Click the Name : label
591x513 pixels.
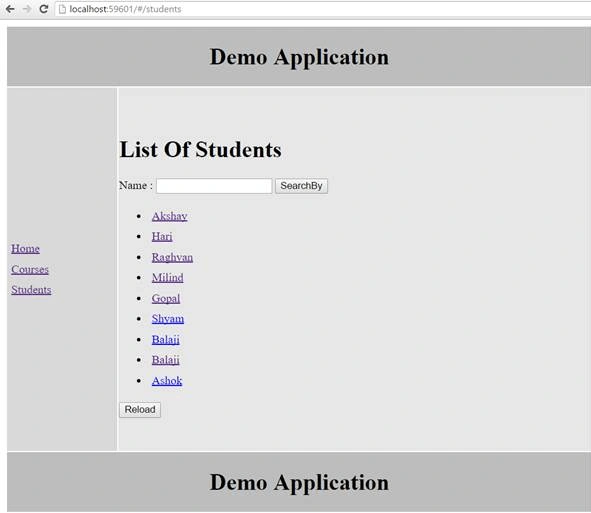point(136,185)
